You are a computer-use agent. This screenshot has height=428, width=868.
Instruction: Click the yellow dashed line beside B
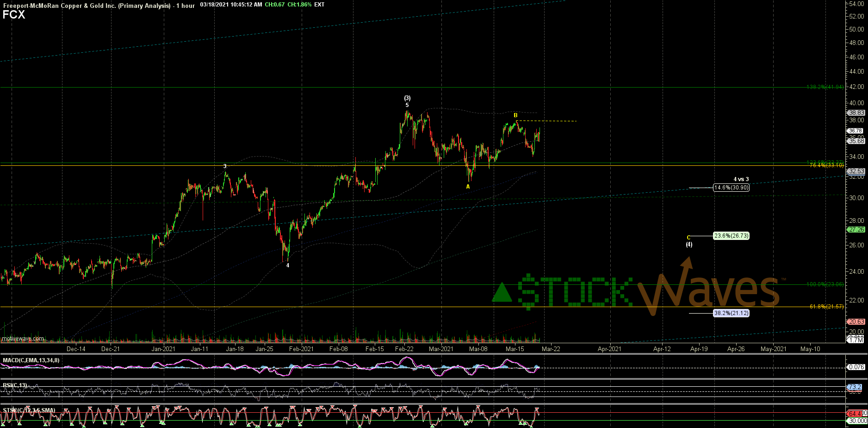pos(546,121)
